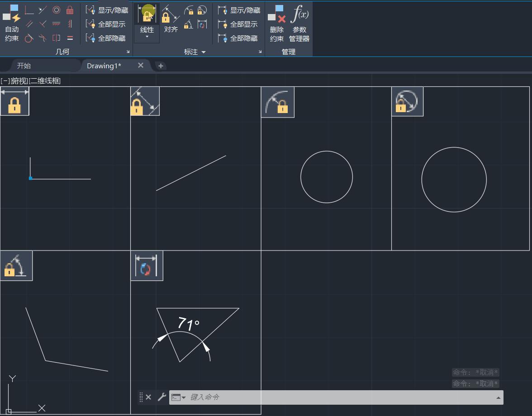Choose the Parallel constraint tool
Viewport: 532px width, 416px height.
pos(29,24)
